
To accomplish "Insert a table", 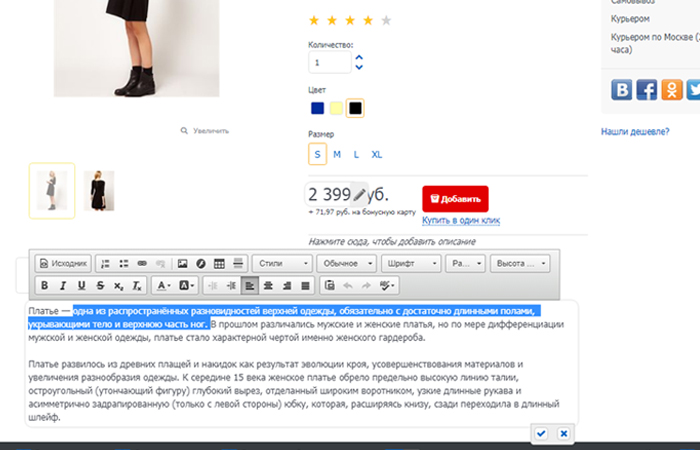I will [219, 263].
